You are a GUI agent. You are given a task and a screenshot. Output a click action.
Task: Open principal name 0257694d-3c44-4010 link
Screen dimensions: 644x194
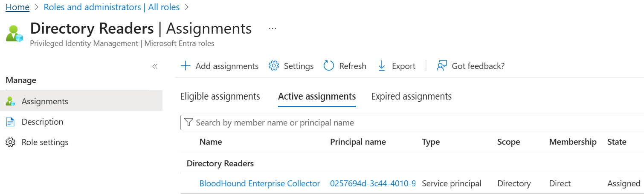[373, 184]
